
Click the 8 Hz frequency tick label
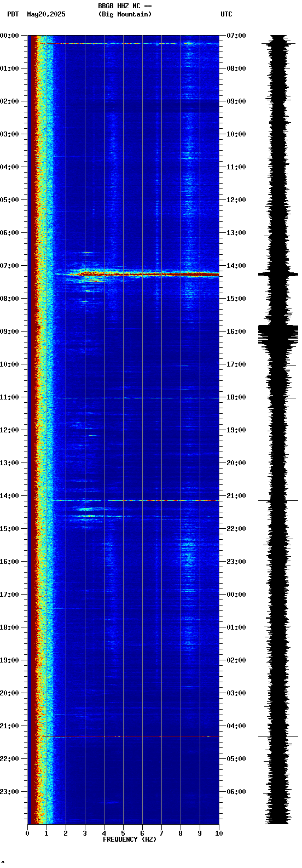point(181,833)
